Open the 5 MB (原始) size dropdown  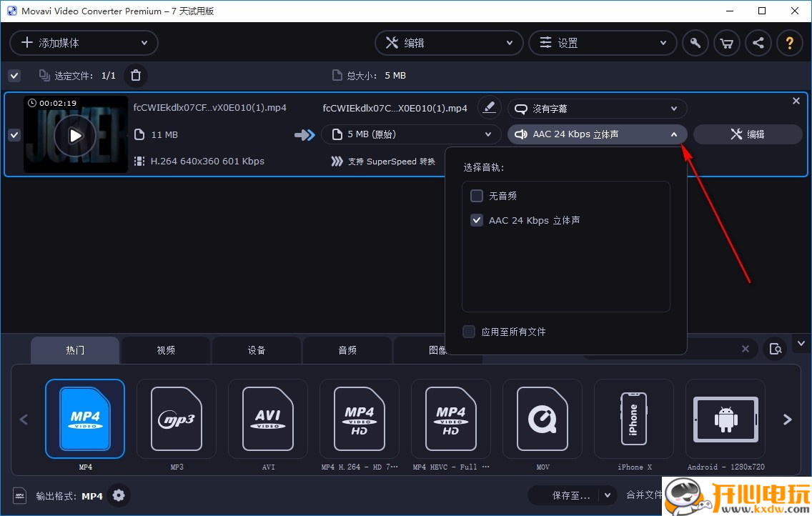pos(410,134)
